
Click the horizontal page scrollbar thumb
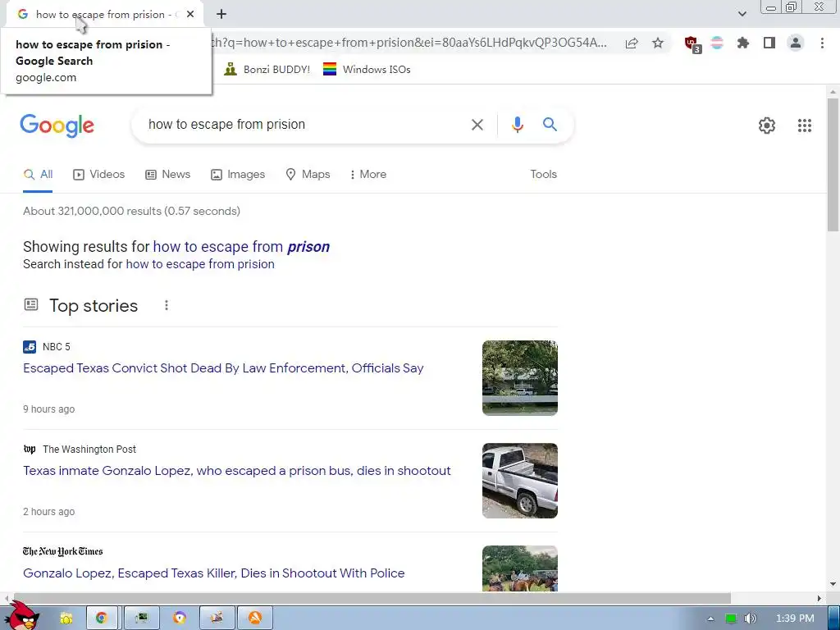click(x=372, y=598)
